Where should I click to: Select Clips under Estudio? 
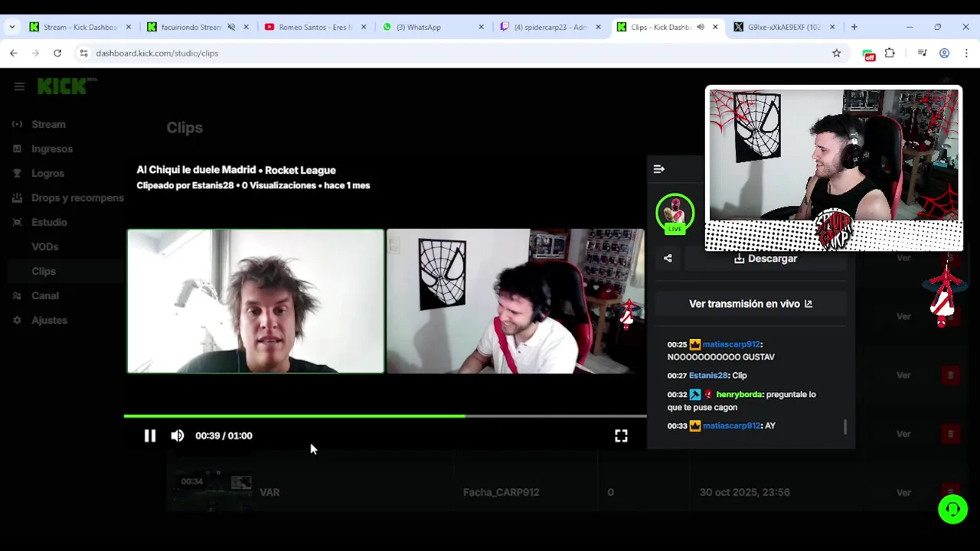click(44, 271)
